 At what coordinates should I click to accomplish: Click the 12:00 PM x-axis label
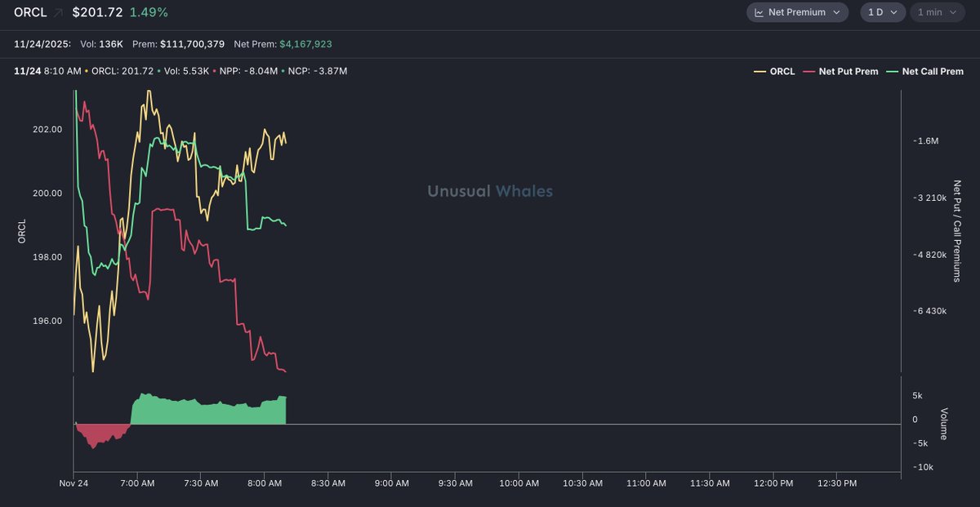773,483
